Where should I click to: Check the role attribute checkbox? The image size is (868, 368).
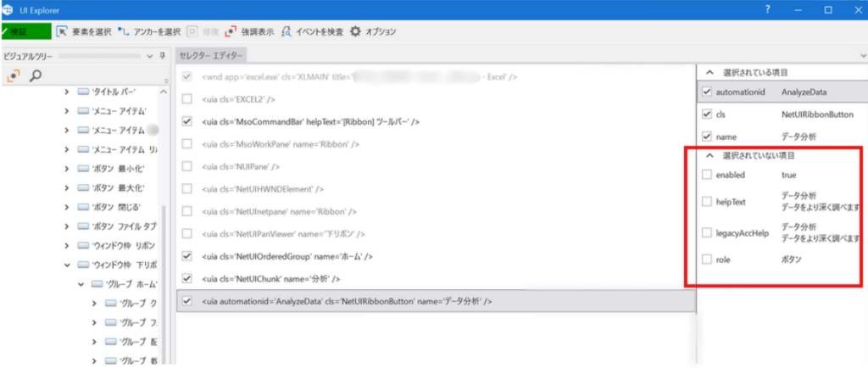point(706,259)
